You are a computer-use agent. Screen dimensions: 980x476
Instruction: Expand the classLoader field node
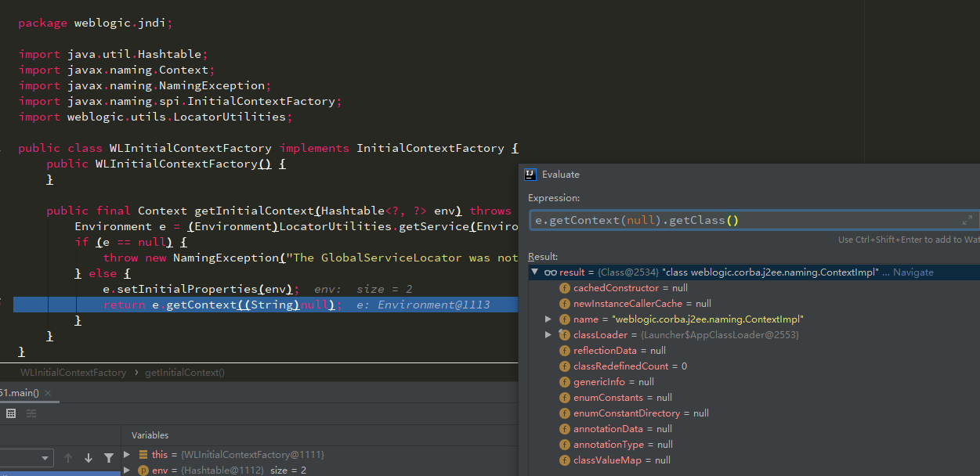pyautogui.click(x=548, y=335)
